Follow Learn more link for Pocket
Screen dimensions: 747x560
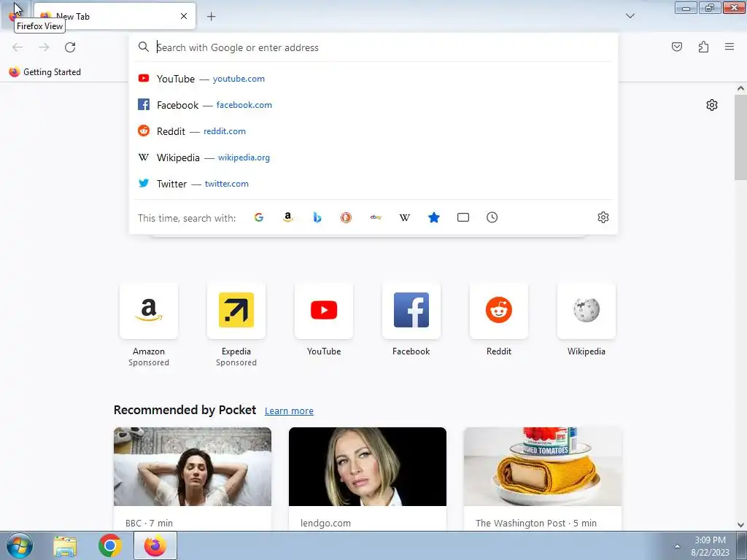tap(289, 411)
